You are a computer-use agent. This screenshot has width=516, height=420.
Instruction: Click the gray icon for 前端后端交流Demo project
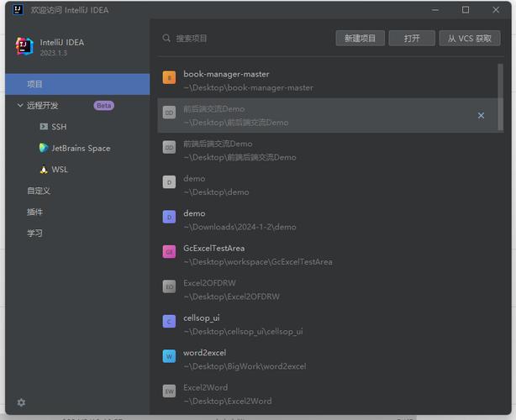pos(169,147)
